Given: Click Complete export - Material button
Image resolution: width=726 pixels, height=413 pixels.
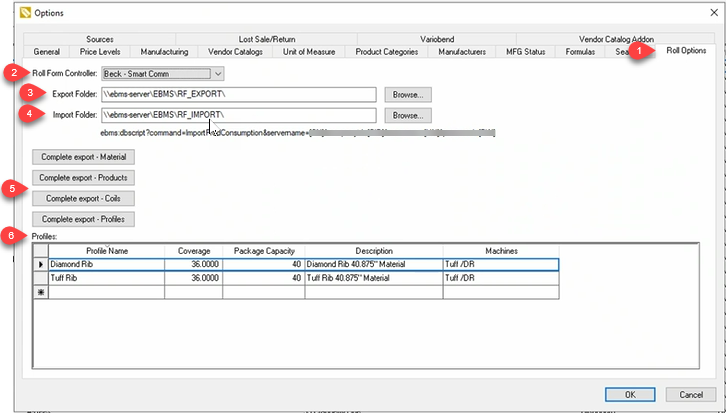Looking at the screenshot, I should pos(84,157).
